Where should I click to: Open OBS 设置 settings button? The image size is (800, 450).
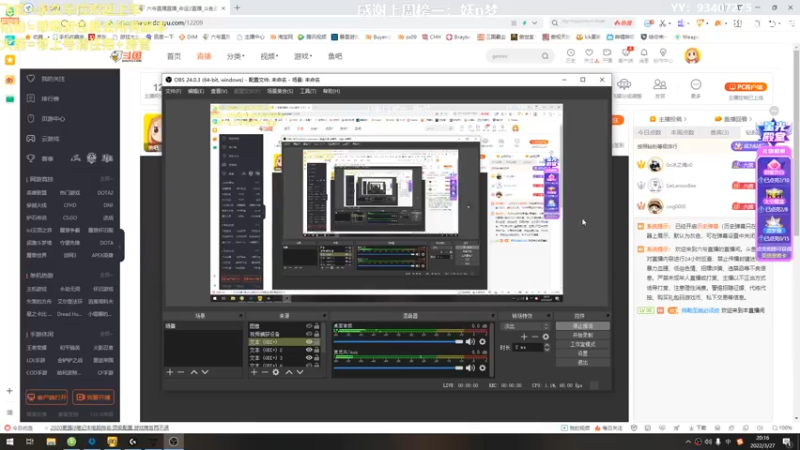(582, 353)
